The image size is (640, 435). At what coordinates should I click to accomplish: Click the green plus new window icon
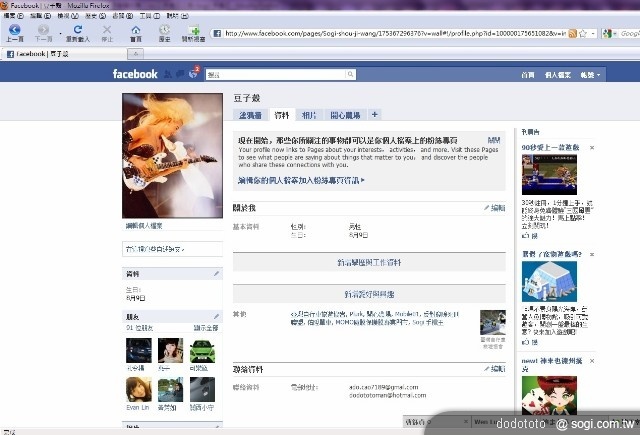click(x=194, y=30)
